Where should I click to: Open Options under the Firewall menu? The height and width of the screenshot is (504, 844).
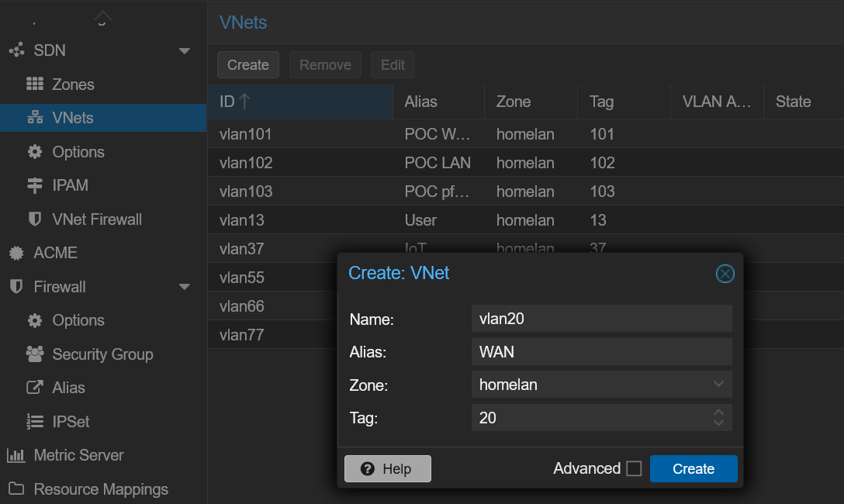coord(78,320)
